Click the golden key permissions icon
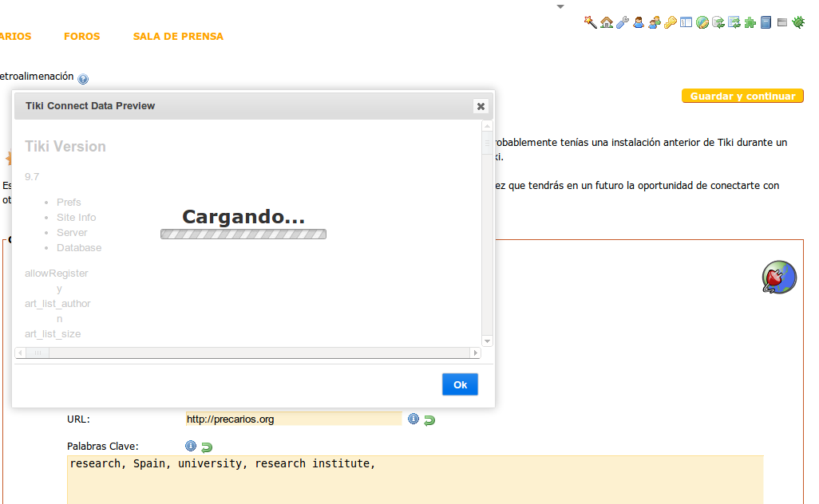Viewport: 819px width, 504px height. tap(671, 22)
